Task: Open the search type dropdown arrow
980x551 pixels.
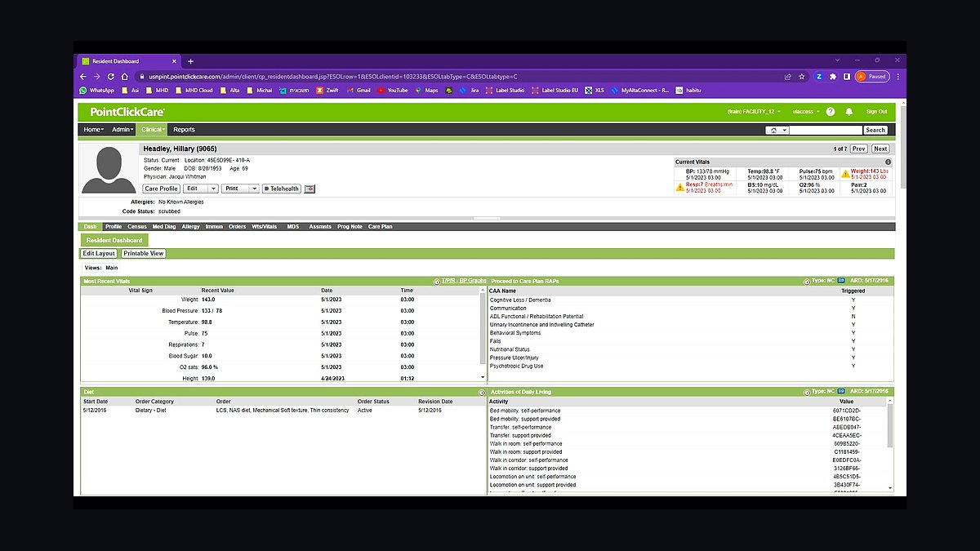Action: pos(785,130)
